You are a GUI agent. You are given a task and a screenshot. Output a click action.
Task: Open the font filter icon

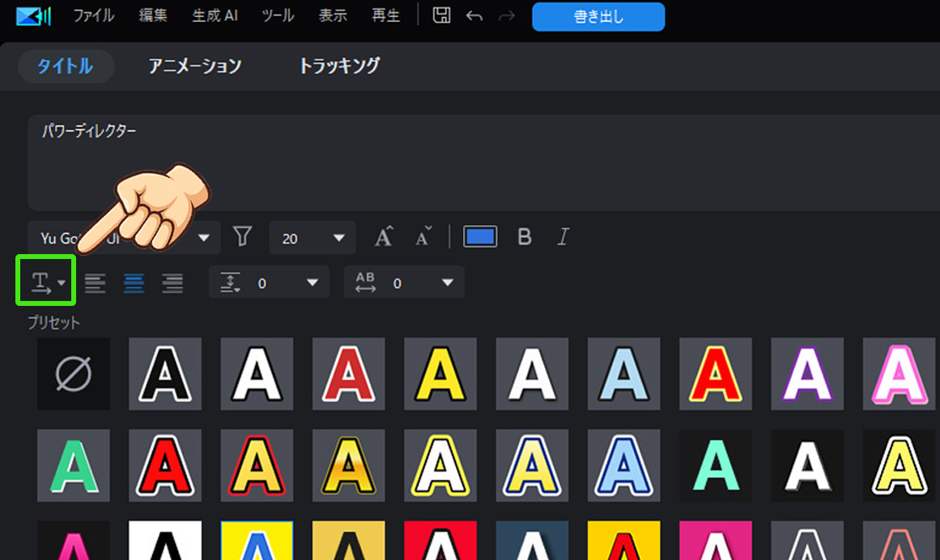(242, 237)
